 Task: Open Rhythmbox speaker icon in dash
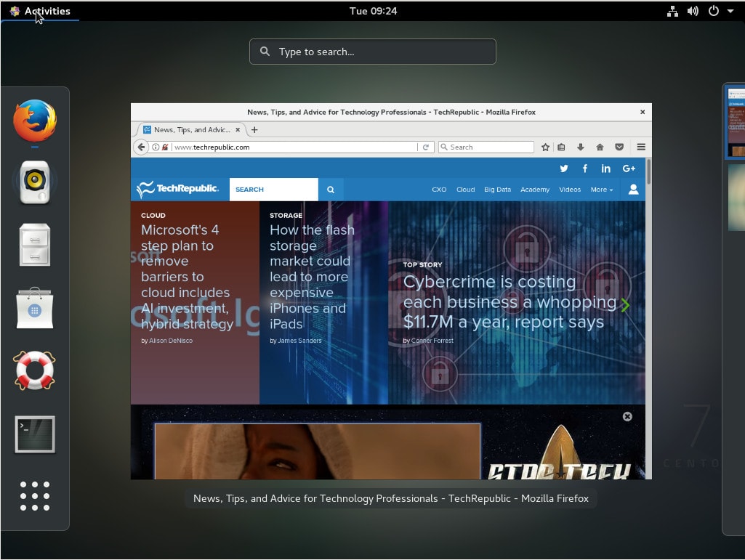click(x=35, y=182)
